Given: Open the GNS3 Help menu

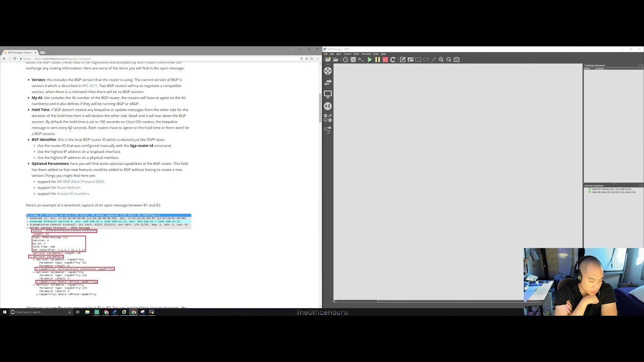Looking at the screenshot, I should click(x=383, y=54).
